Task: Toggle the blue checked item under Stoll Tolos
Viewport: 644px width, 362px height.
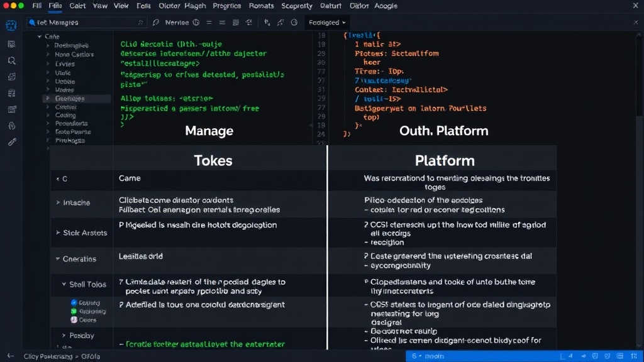Action: tap(74, 302)
